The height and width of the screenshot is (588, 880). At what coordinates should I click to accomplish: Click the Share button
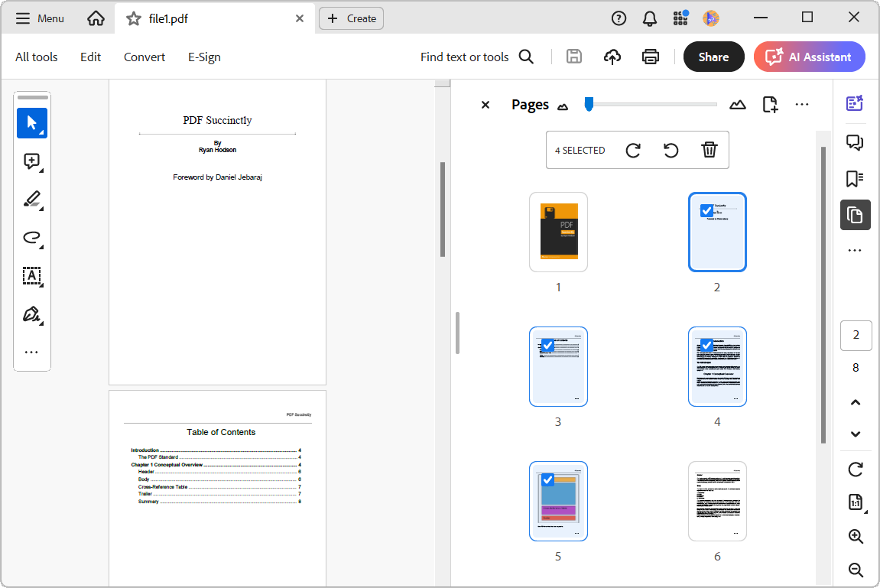[x=713, y=57]
